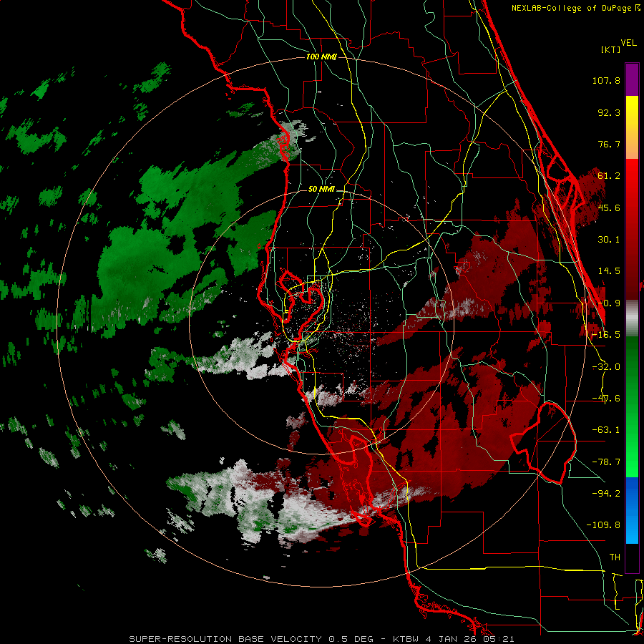
Task: Click the -78.7 velocity scale value
Action: (606, 462)
